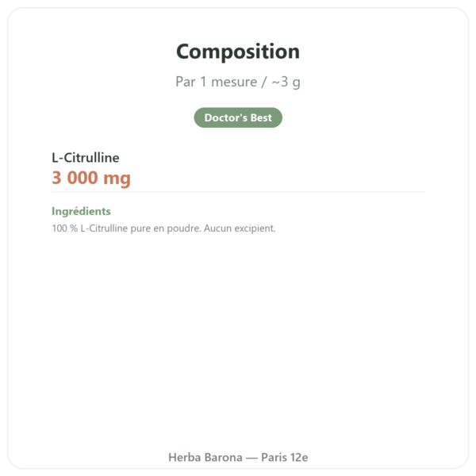Select the L-Citrulline nutrient label
The image size is (476, 476).
point(86,158)
